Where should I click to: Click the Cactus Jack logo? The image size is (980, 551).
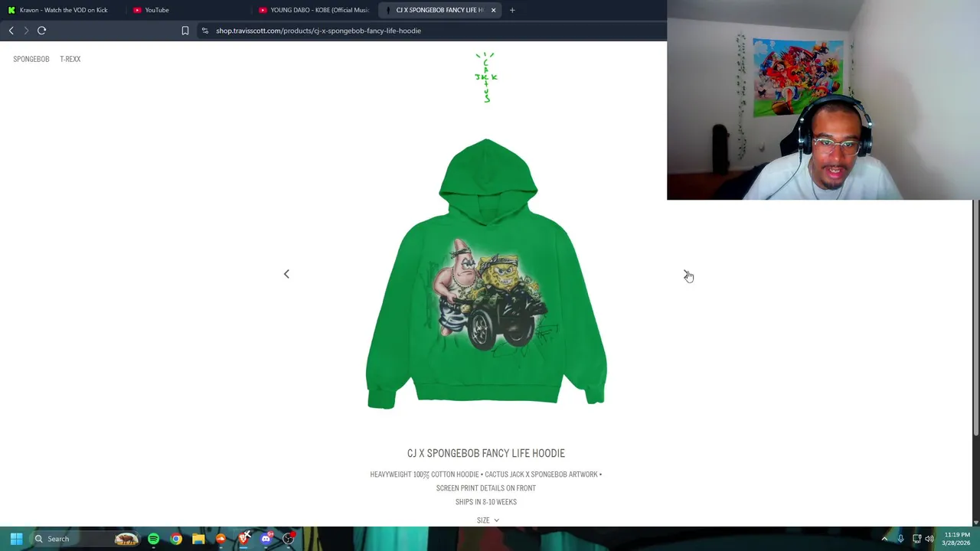point(486,77)
